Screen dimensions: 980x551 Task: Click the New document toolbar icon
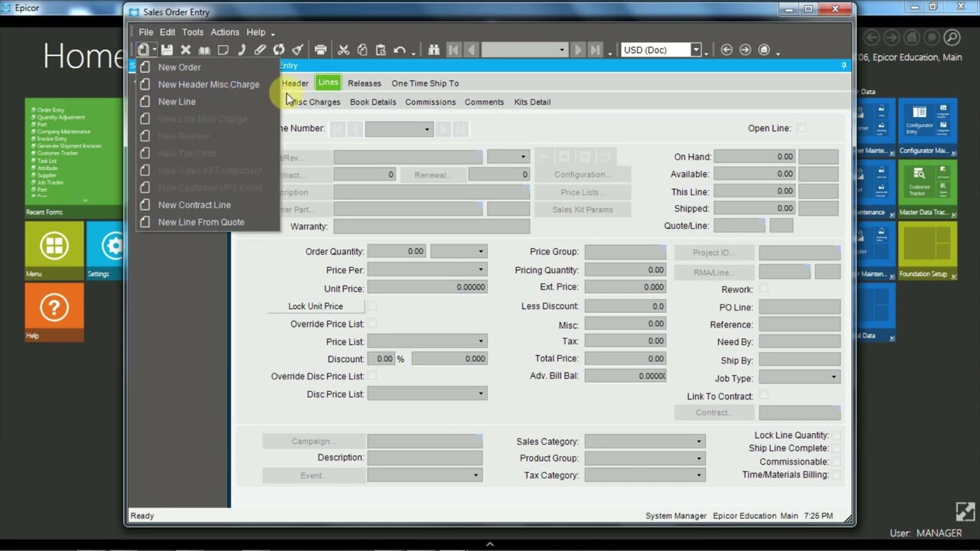(x=143, y=50)
